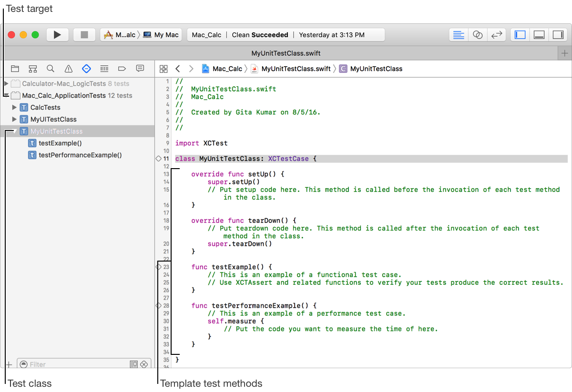The width and height of the screenshot is (572, 392).
Task: Select testPerformanceExample() in test navigator
Action: click(80, 155)
